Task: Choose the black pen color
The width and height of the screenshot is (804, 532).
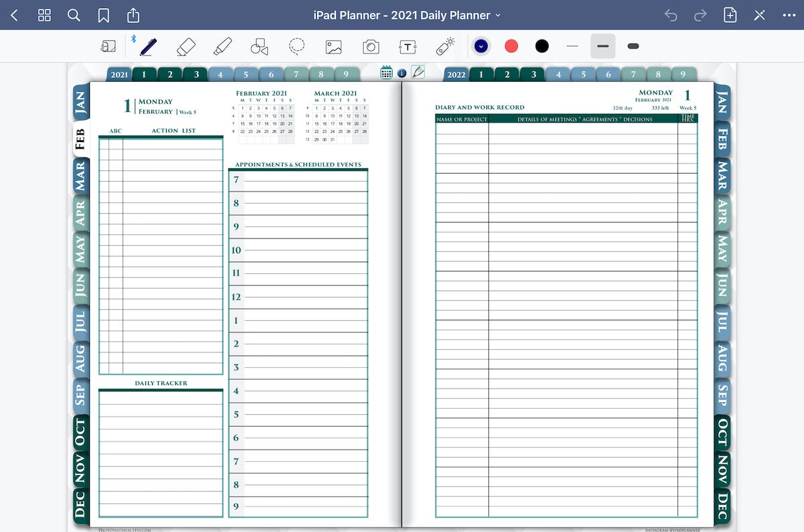Action: pos(542,46)
